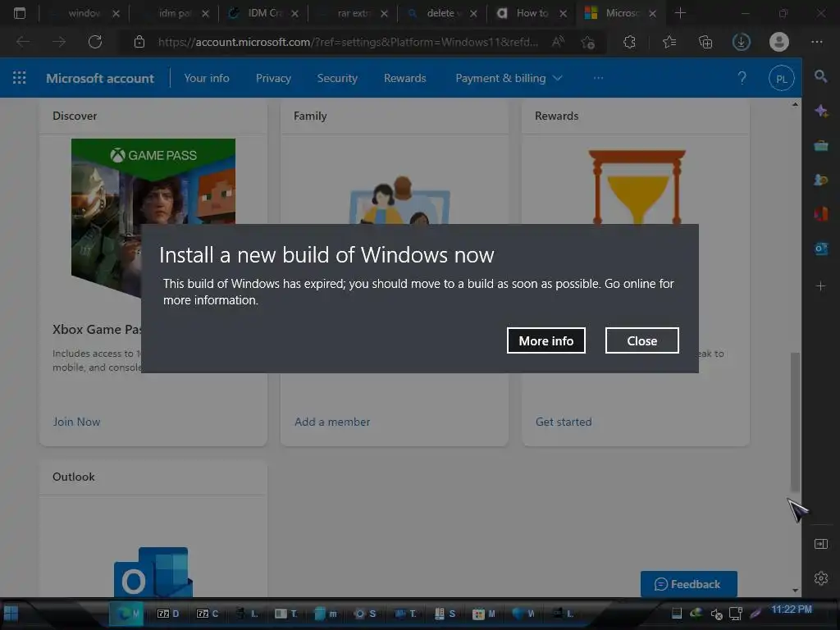The height and width of the screenshot is (630, 840).
Task: Select the Rewards navigation item
Action: click(x=405, y=78)
